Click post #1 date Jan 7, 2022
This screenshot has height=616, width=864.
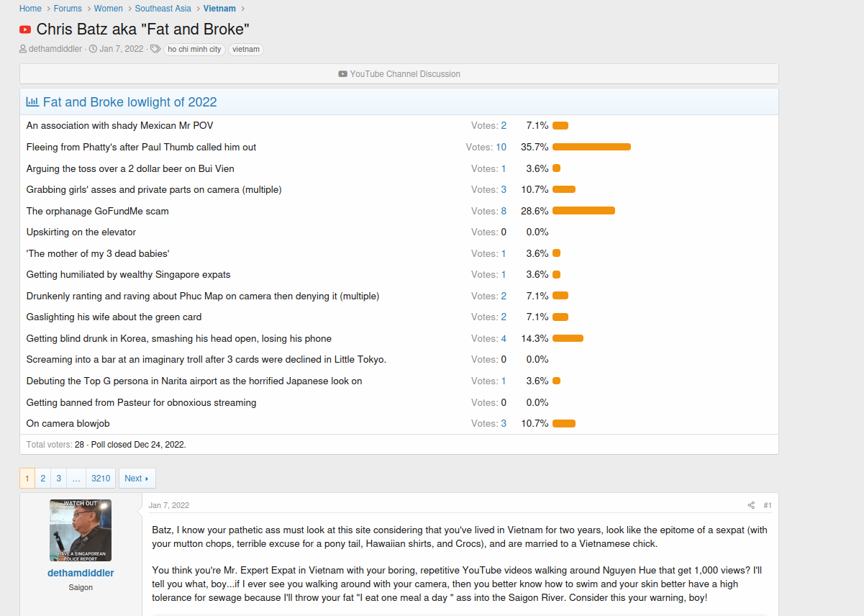click(x=169, y=505)
